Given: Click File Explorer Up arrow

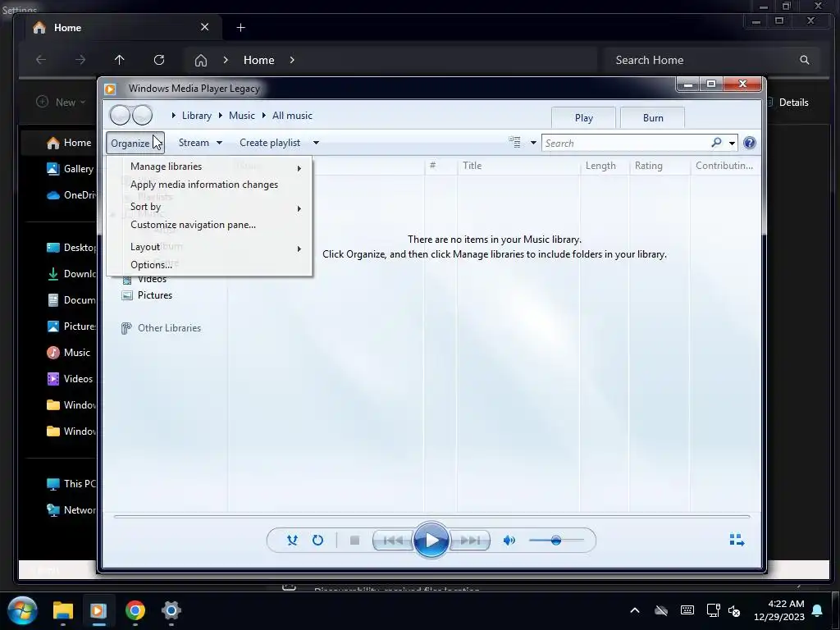Looking at the screenshot, I should [x=120, y=60].
